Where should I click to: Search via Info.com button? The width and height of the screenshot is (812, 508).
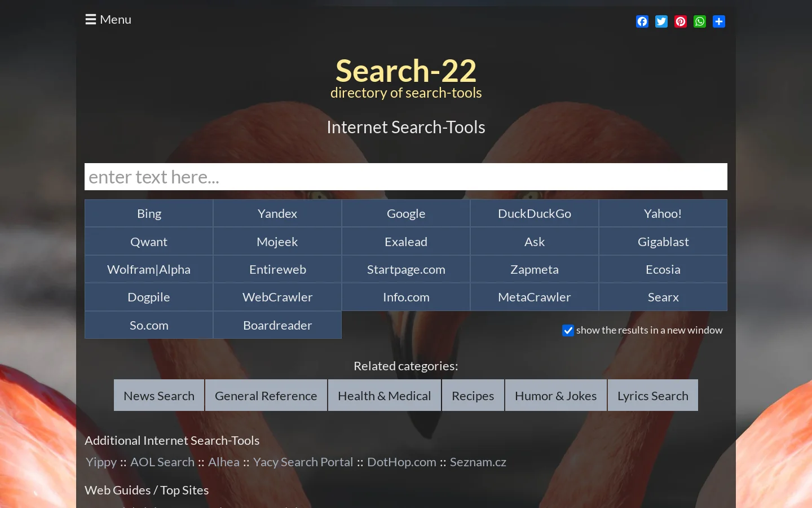coord(406,297)
